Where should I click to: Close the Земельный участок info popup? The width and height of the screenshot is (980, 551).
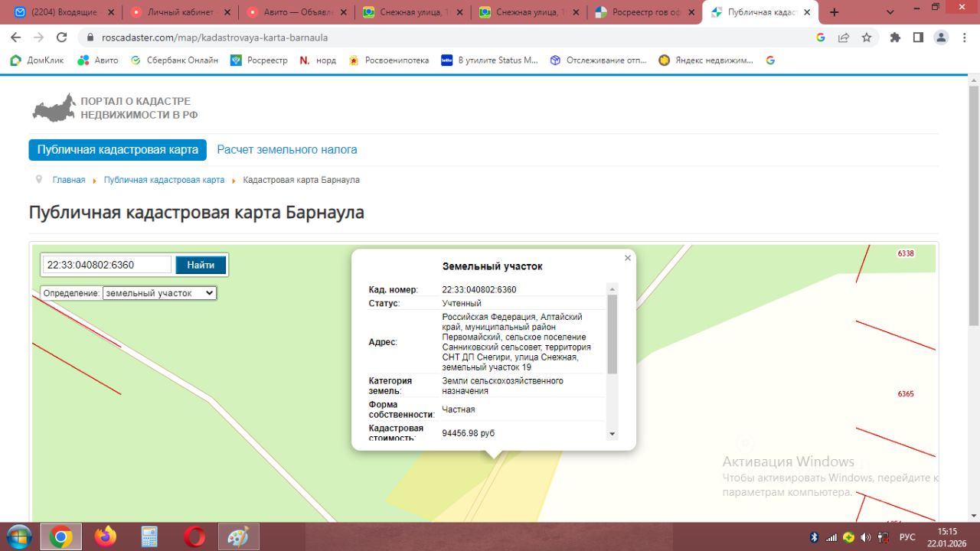click(x=628, y=259)
